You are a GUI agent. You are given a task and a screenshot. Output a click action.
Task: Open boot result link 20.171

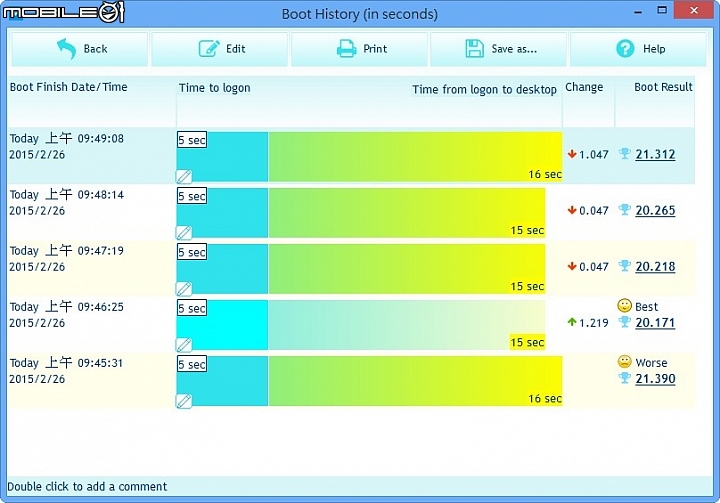(x=655, y=322)
